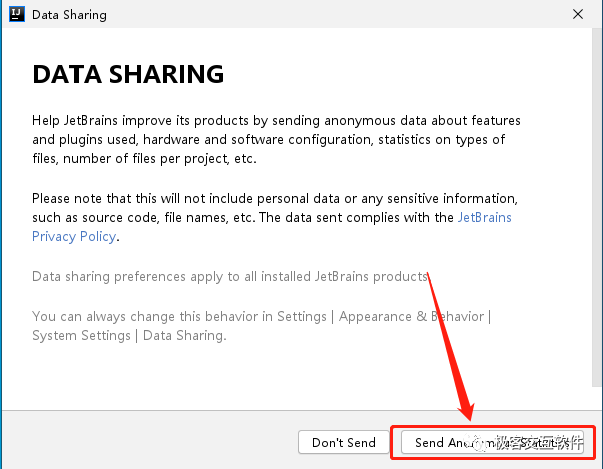This screenshot has width=603, height=469.
Task: Click the DATA SHARING heading
Action: tap(128, 74)
